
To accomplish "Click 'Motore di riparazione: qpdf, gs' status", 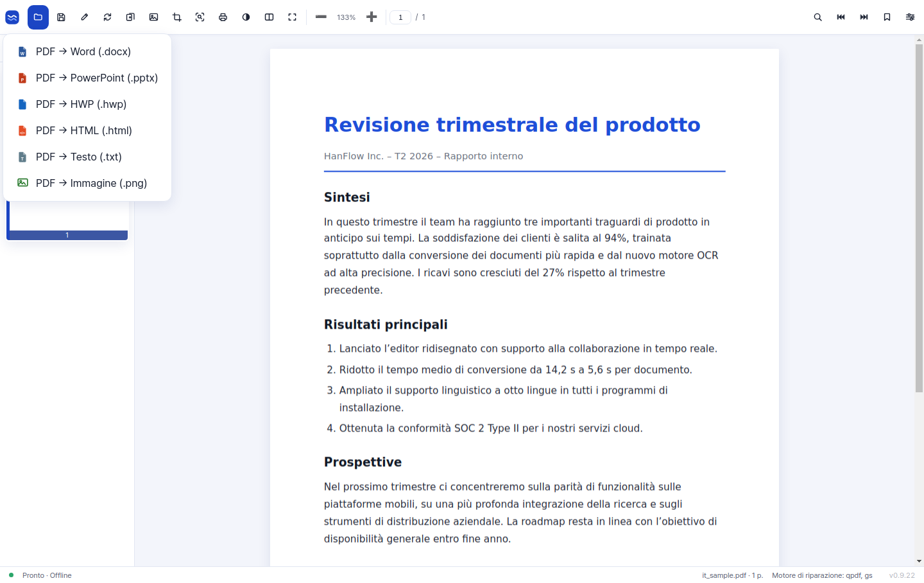I will (x=822, y=575).
